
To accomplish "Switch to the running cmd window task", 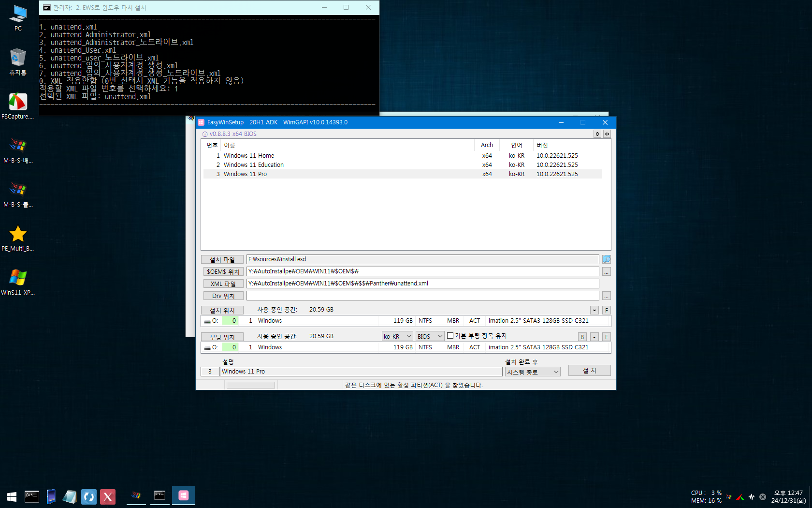I will point(159,495).
